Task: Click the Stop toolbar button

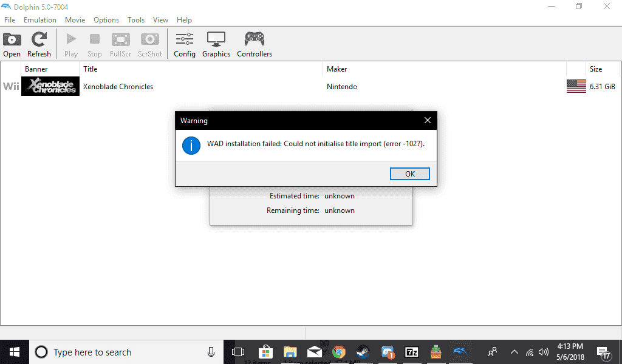Action: tap(94, 44)
